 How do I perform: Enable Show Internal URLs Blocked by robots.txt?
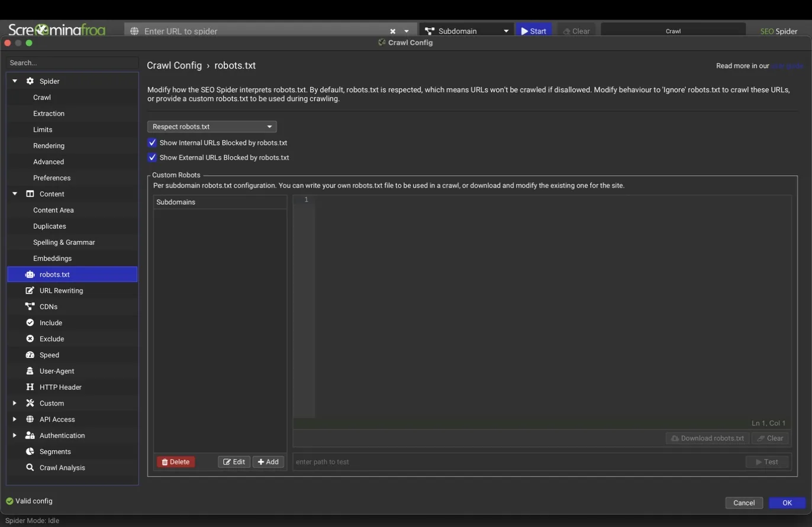click(152, 143)
